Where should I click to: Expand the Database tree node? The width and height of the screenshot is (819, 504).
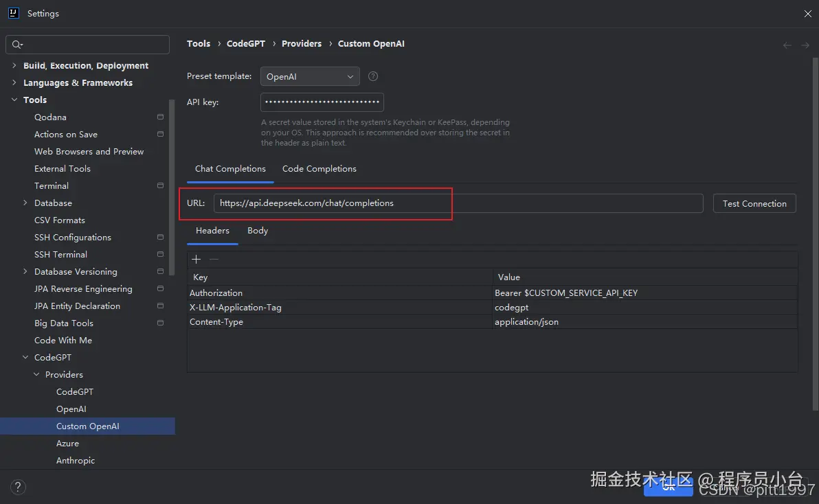25,203
